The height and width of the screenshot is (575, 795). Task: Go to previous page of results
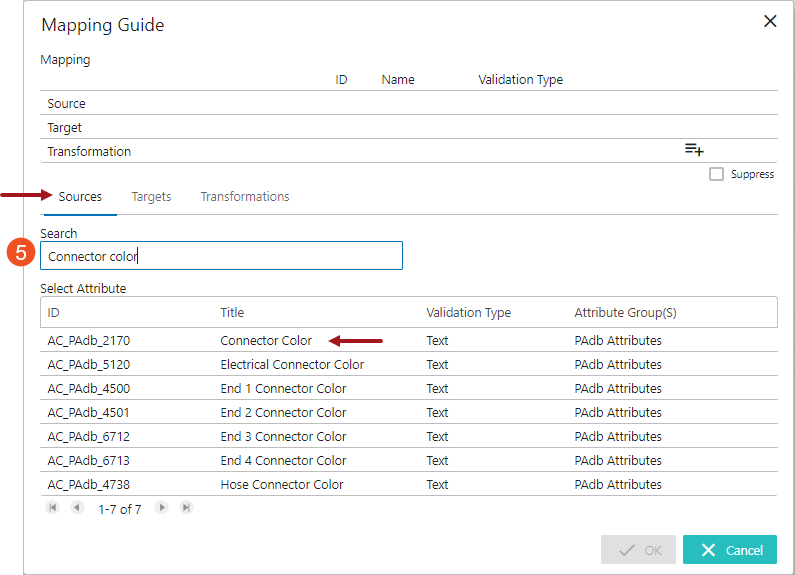click(77, 508)
